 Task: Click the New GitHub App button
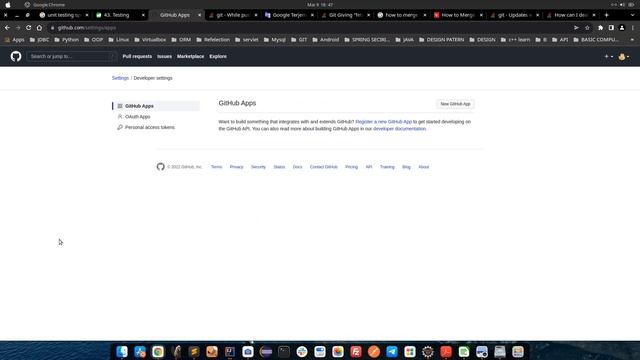pos(455,104)
